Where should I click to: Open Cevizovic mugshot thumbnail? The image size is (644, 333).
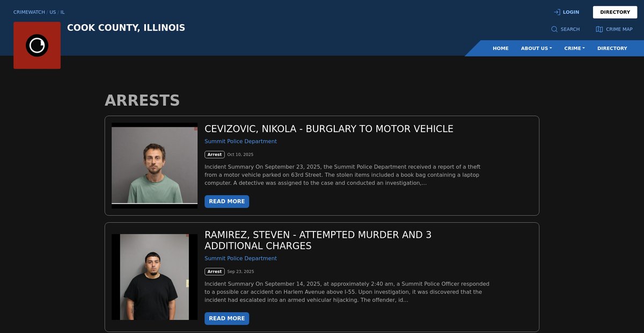(155, 165)
